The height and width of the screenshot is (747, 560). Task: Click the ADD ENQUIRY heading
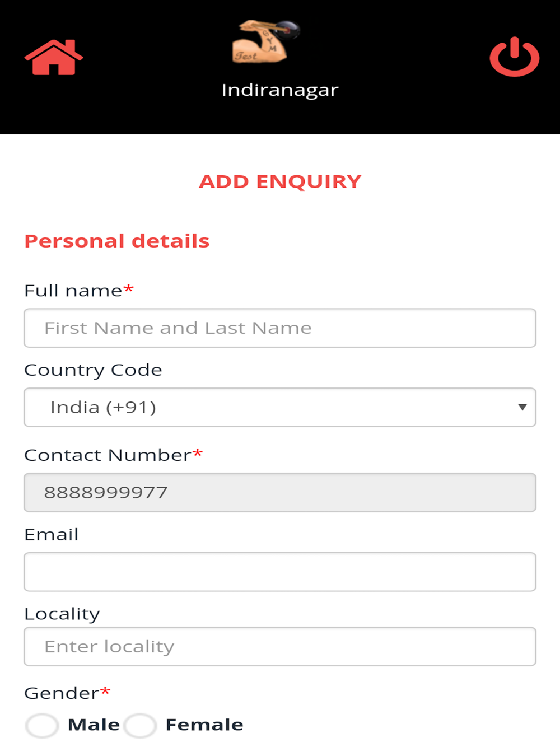280,182
